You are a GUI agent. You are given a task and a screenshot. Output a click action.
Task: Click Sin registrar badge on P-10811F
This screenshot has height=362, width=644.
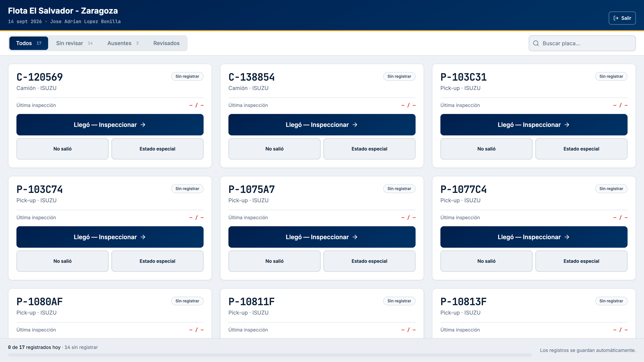point(399,301)
